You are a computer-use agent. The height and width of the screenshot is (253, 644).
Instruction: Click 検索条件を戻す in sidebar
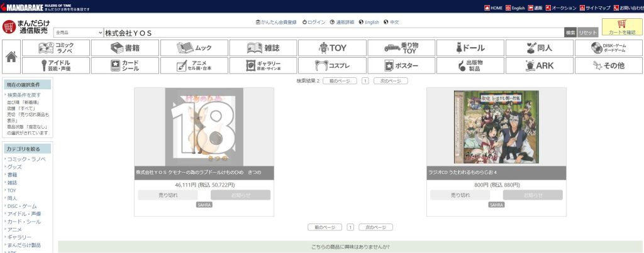[x=24, y=95]
